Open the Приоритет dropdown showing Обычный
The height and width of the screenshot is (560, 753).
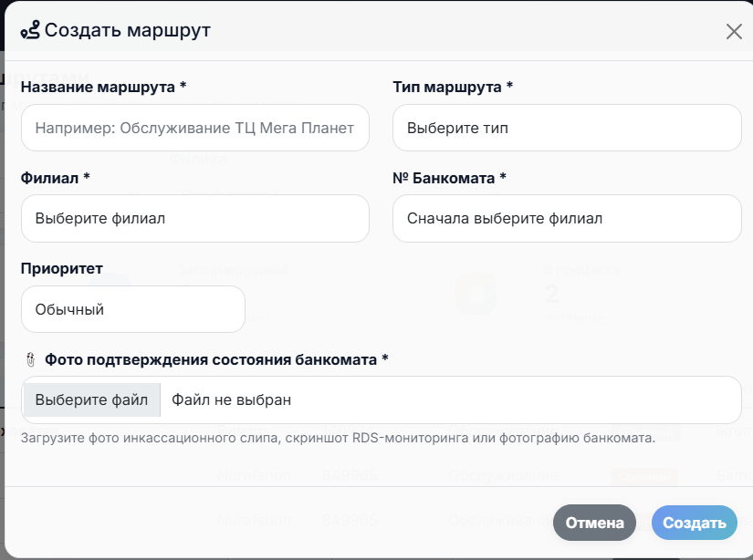(x=132, y=309)
